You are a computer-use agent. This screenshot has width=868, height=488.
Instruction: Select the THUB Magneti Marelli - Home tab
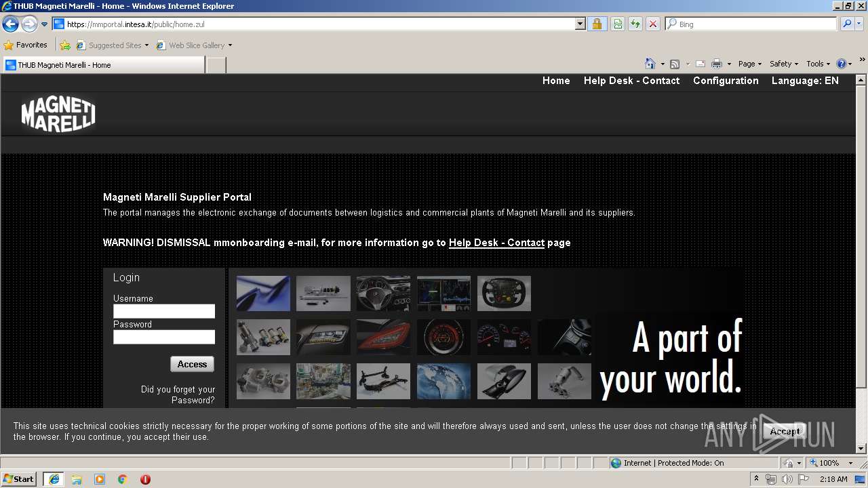pos(103,65)
